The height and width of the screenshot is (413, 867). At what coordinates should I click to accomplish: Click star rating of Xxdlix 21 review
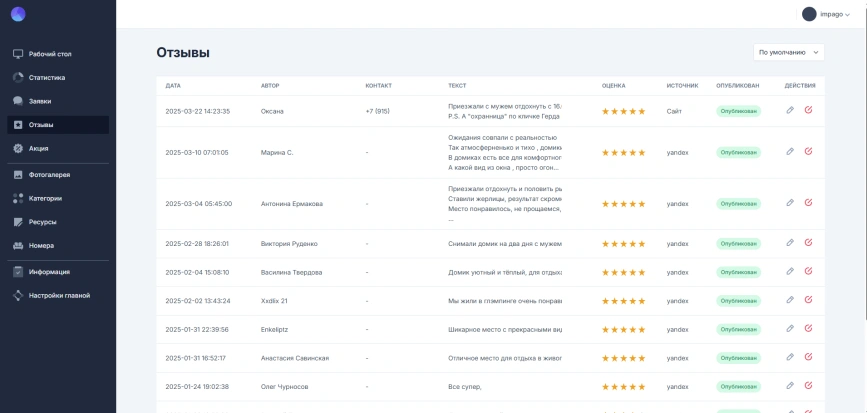pyautogui.click(x=624, y=301)
